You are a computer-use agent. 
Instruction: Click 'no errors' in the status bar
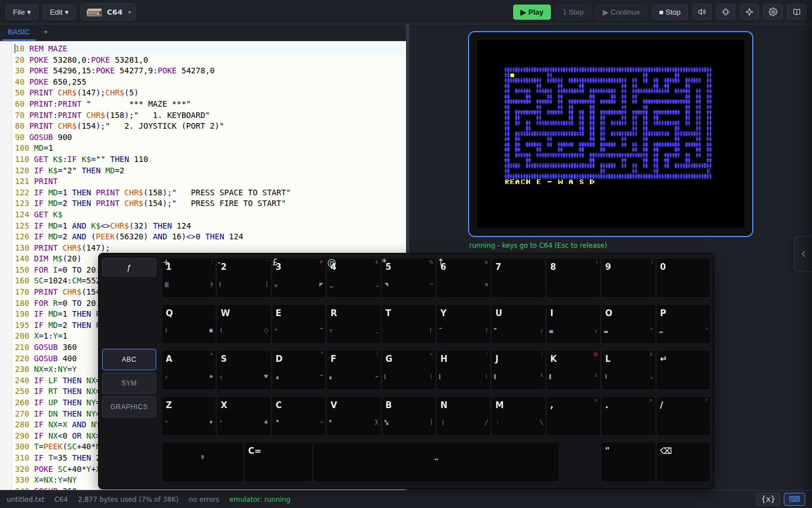(x=204, y=499)
